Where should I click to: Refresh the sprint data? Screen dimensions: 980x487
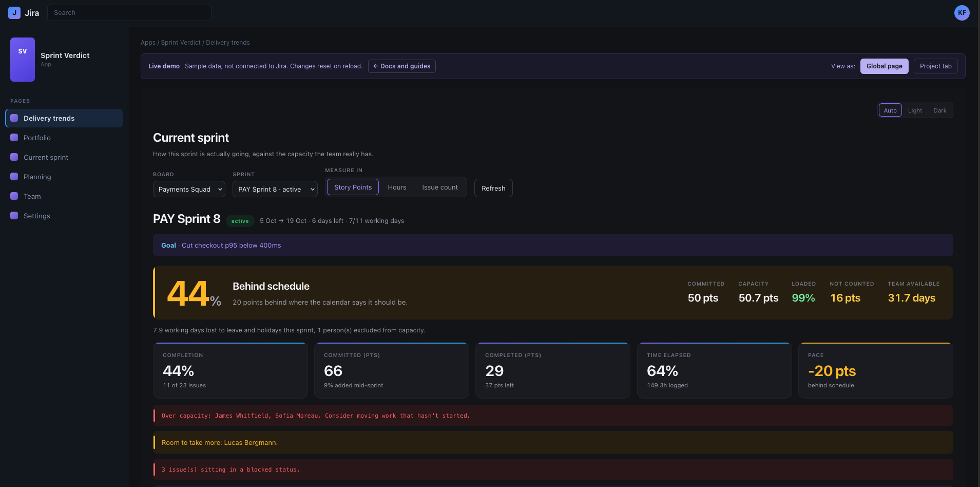coord(493,188)
